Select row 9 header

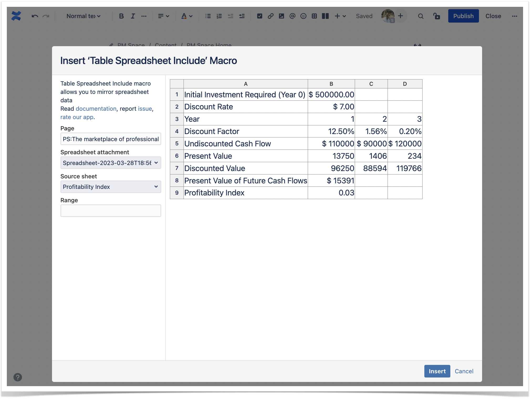pos(177,193)
